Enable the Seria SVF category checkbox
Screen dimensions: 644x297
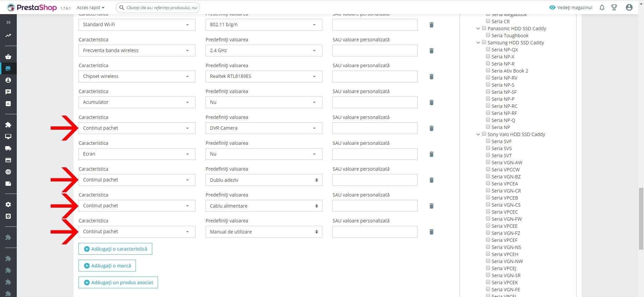(x=488, y=141)
